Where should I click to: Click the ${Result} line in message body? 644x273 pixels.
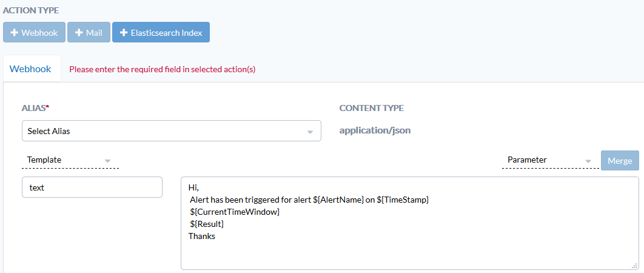(x=207, y=224)
